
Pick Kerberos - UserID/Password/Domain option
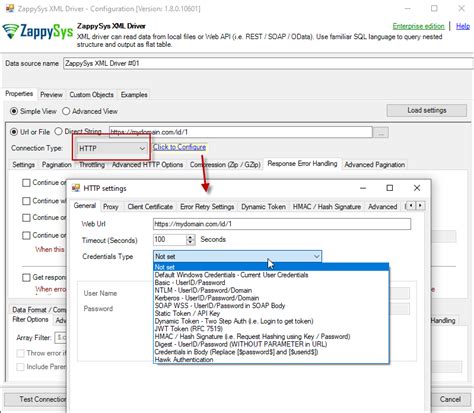[x=271, y=298]
